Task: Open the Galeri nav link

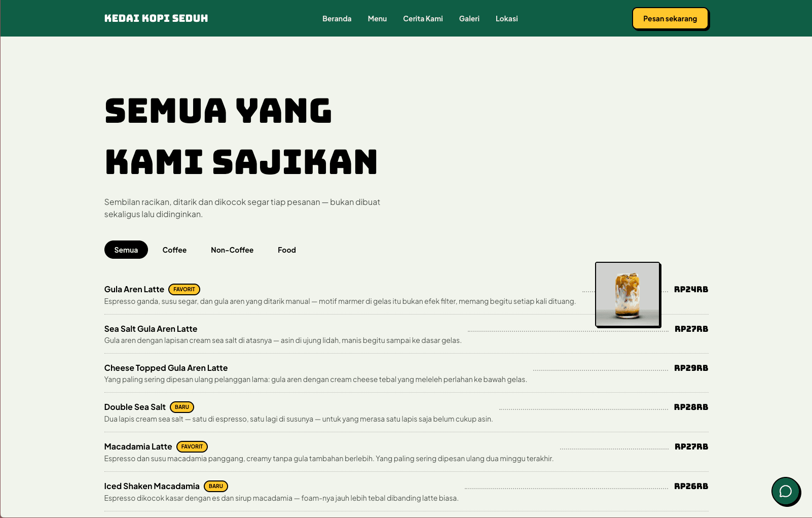Action: click(x=469, y=19)
